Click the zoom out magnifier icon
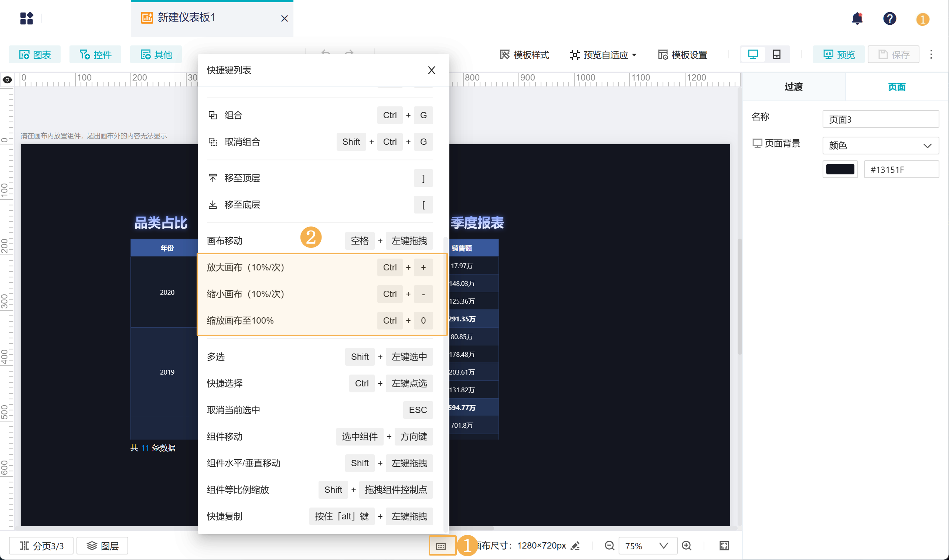The height and width of the screenshot is (560, 949). tap(609, 546)
